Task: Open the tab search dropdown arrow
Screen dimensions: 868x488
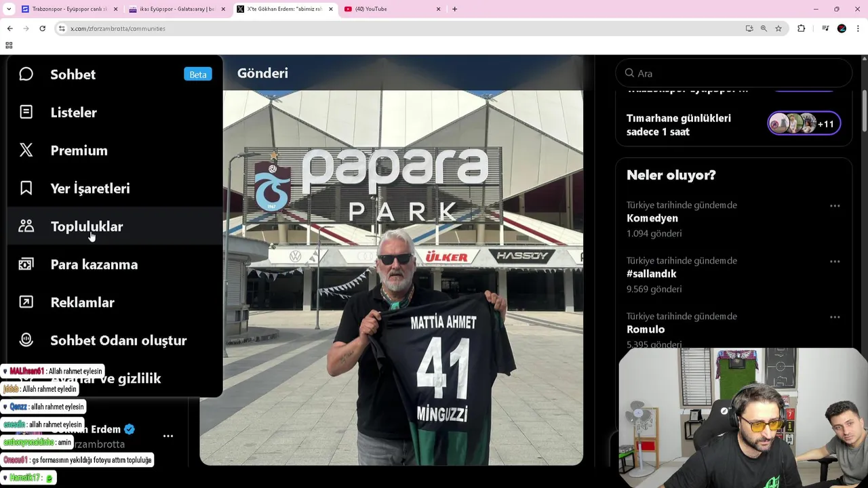Action: pos(9,9)
